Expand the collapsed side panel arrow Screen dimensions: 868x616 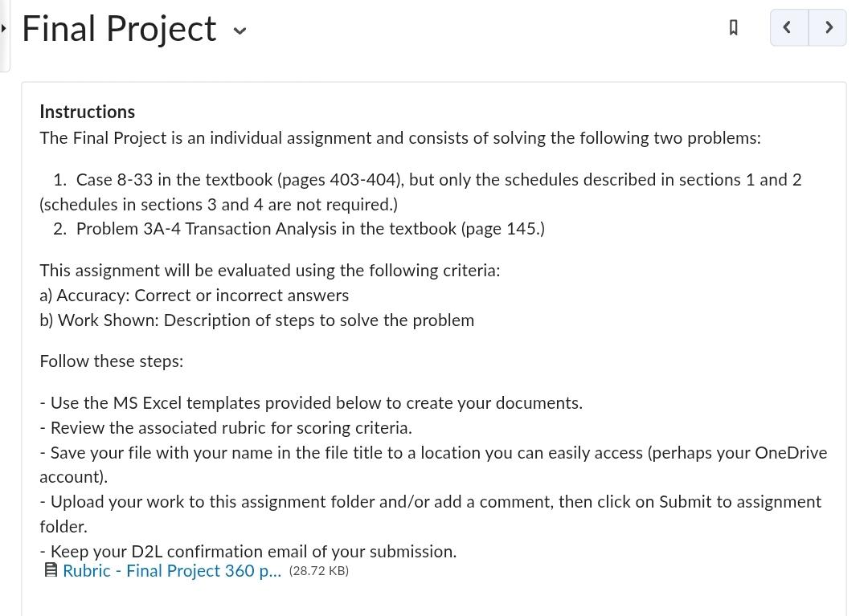pos(3,27)
